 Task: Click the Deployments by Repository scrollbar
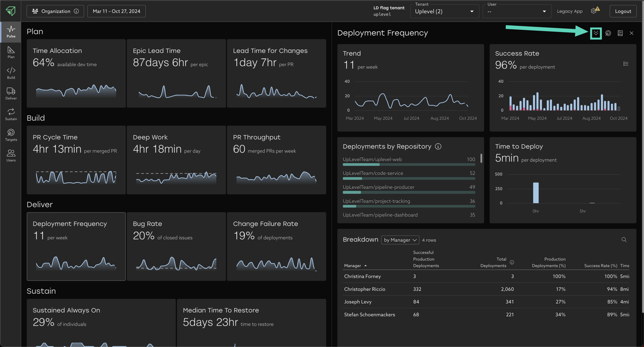coord(481,158)
